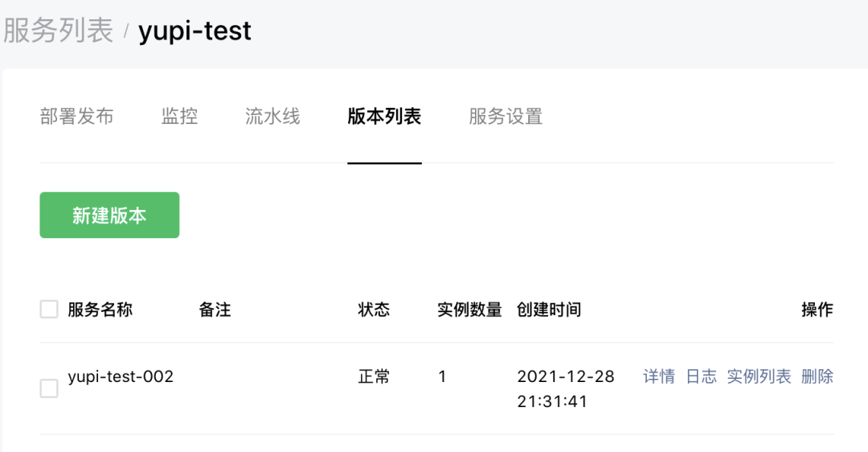Click the 实例数量 column header
This screenshot has height=452, width=868.
click(469, 310)
